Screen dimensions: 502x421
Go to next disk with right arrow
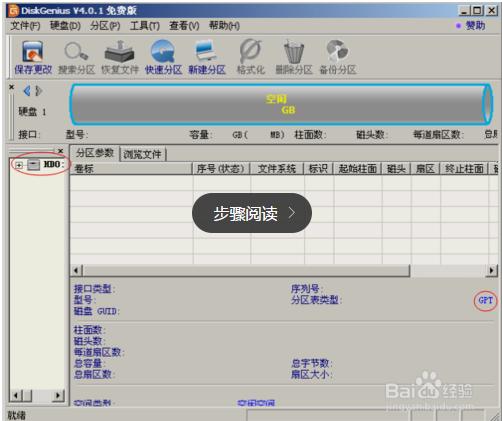pyautogui.click(x=39, y=91)
